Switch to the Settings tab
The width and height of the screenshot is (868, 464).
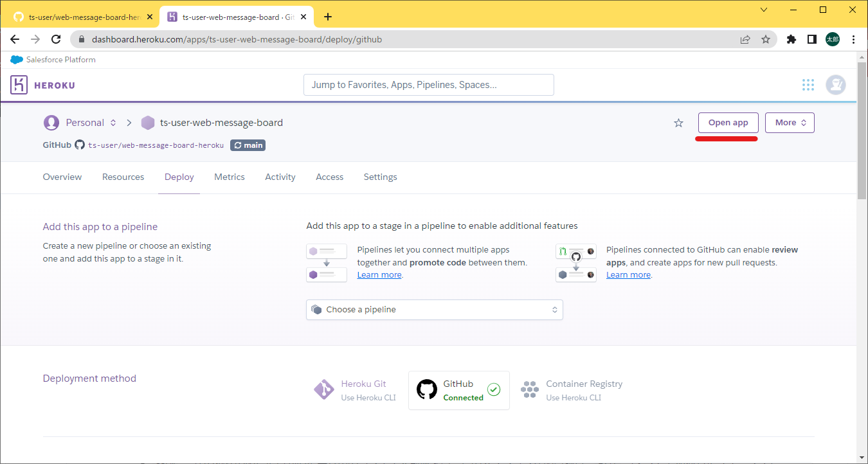381,177
